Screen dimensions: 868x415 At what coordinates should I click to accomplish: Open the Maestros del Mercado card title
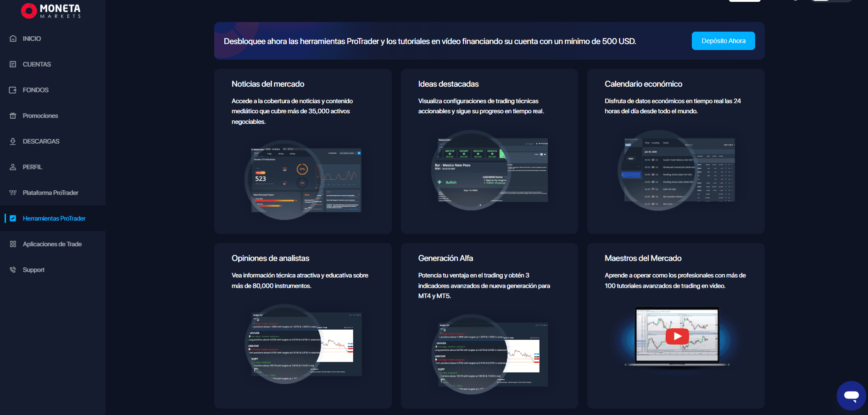[643, 258]
